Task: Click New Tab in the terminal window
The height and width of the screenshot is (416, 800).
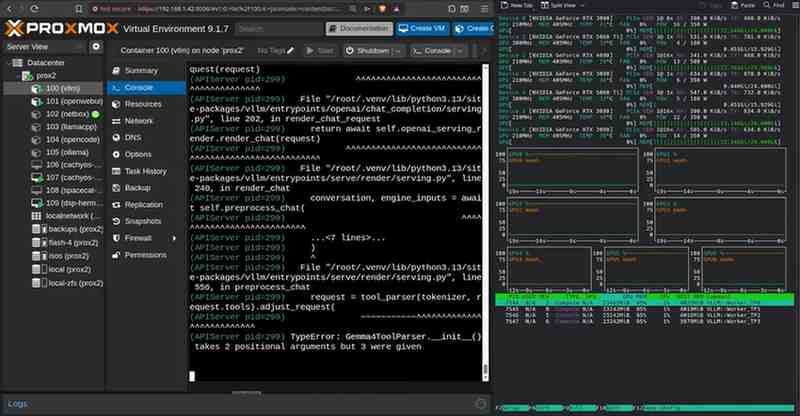Action: [x=517, y=5]
